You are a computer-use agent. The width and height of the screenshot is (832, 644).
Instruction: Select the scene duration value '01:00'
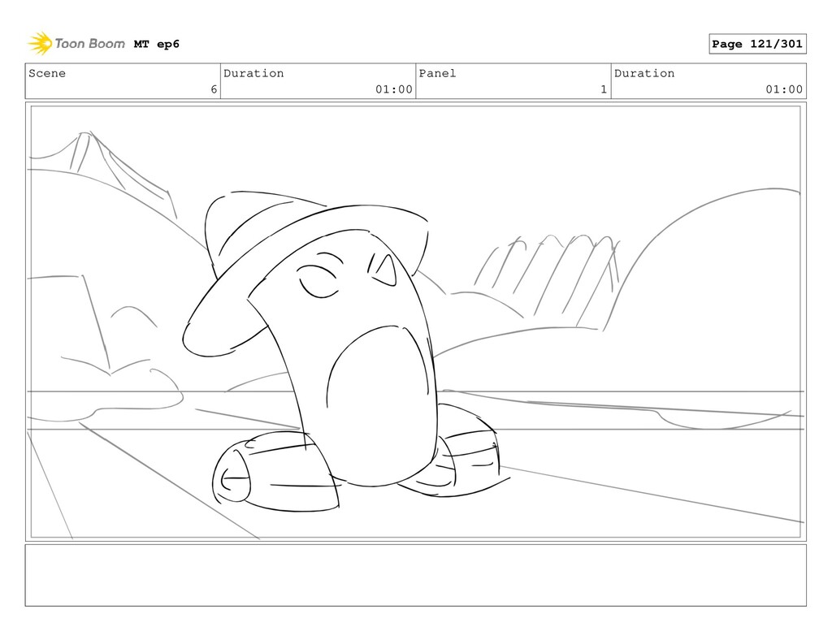tap(394, 89)
